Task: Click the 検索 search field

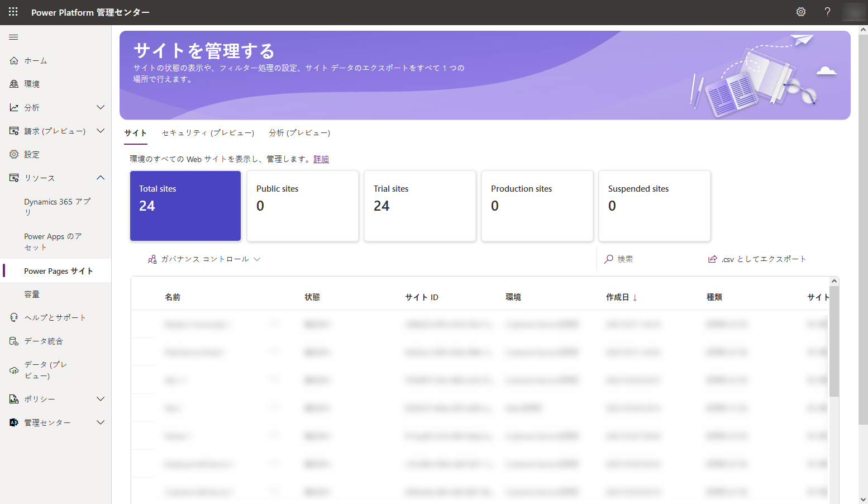Action: pos(648,259)
